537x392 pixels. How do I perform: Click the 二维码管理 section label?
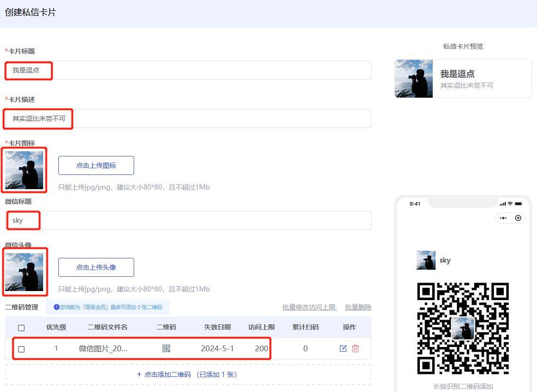coord(22,307)
